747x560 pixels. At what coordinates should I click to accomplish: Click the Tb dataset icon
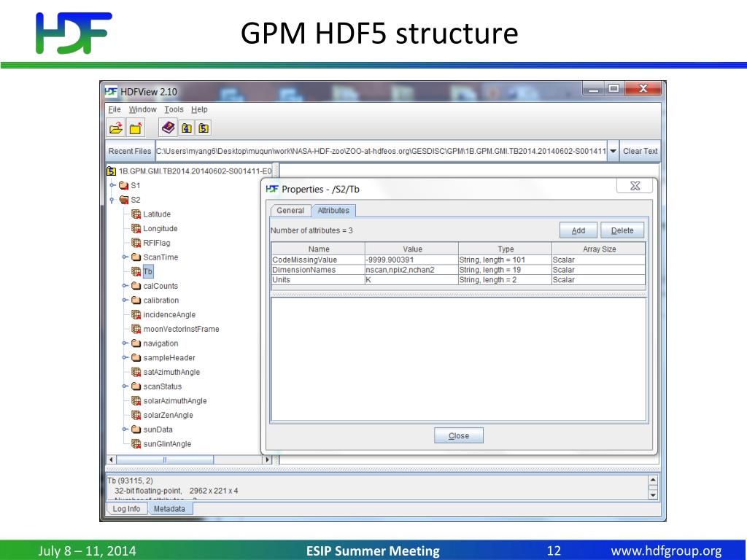tap(136, 271)
